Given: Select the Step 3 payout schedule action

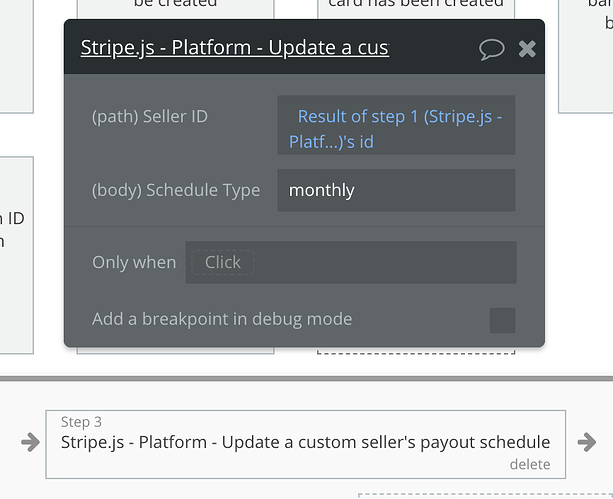Looking at the screenshot, I should tap(305, 442).
